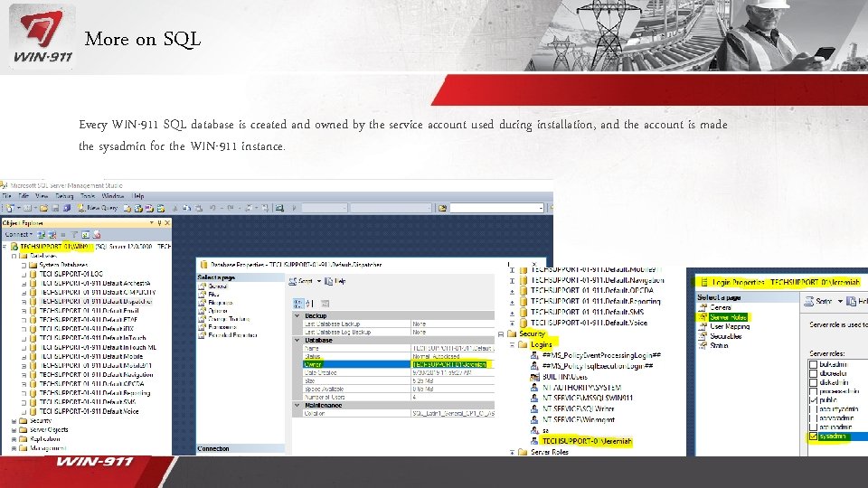Open the Window menu

point(112,196)
